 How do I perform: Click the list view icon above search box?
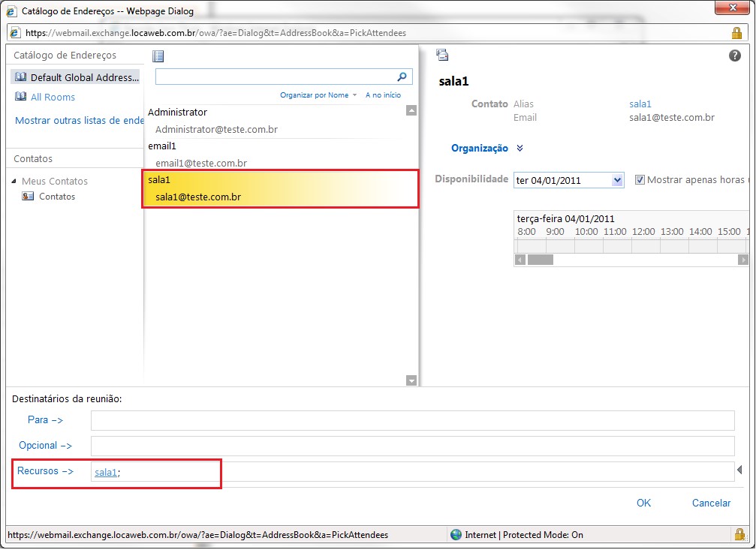pyautogui.click(x=158, y=56)
